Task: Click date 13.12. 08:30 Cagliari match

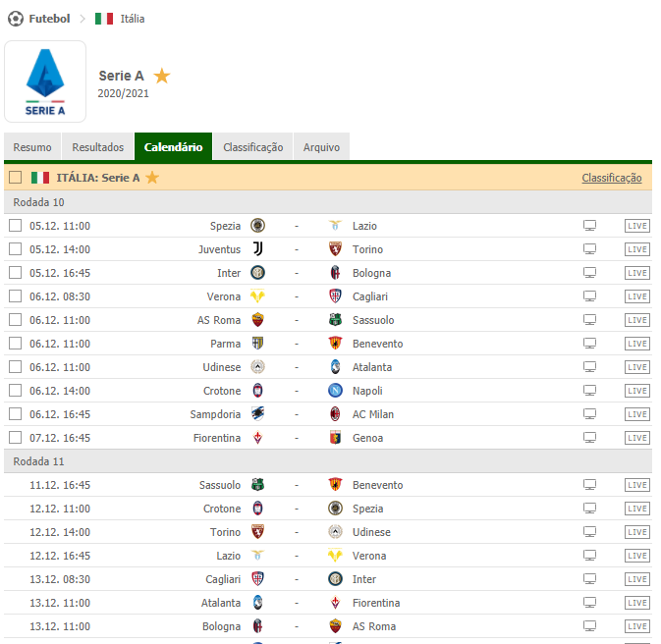Action: [x=60, y=579]
